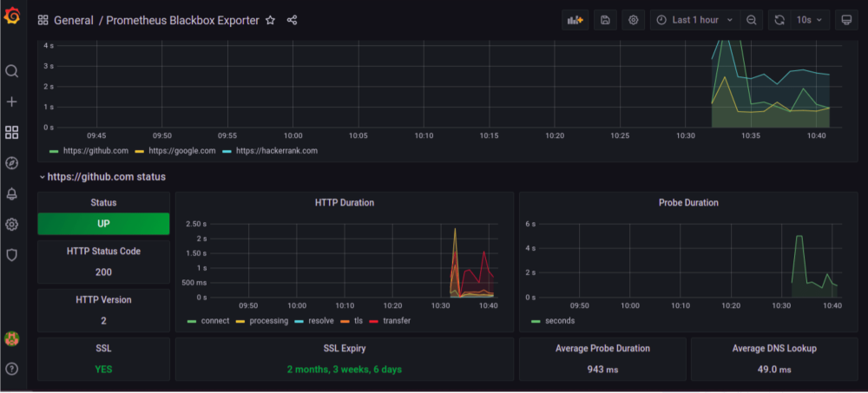Open the Configuration gear in sidebar
The image size is (868, 393).
[x=11, y=224]
